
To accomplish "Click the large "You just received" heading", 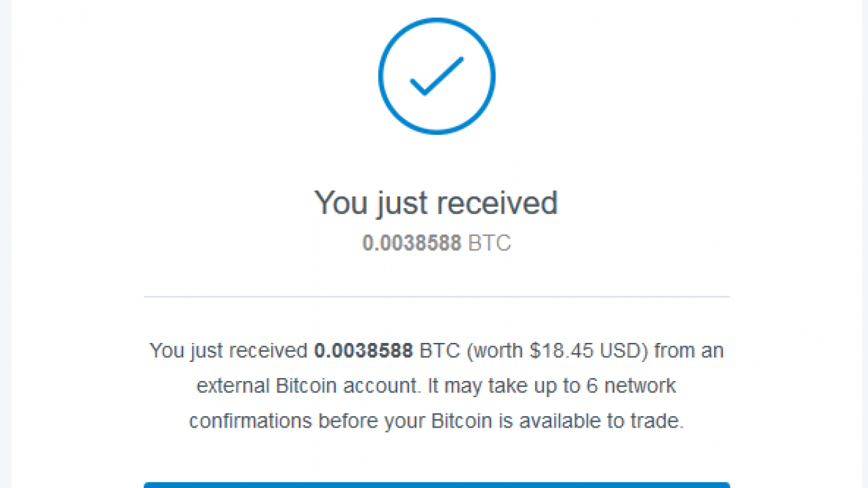I will tap(435, 203).
